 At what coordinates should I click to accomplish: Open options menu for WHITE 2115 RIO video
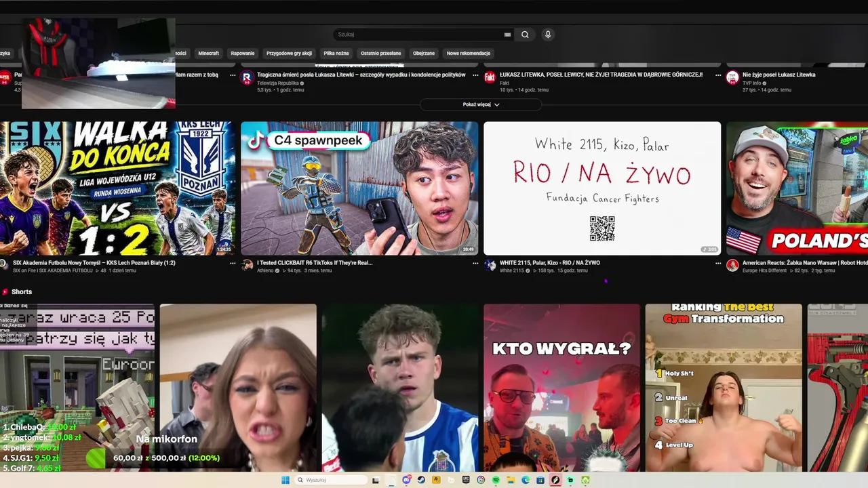tap(718, 263)
